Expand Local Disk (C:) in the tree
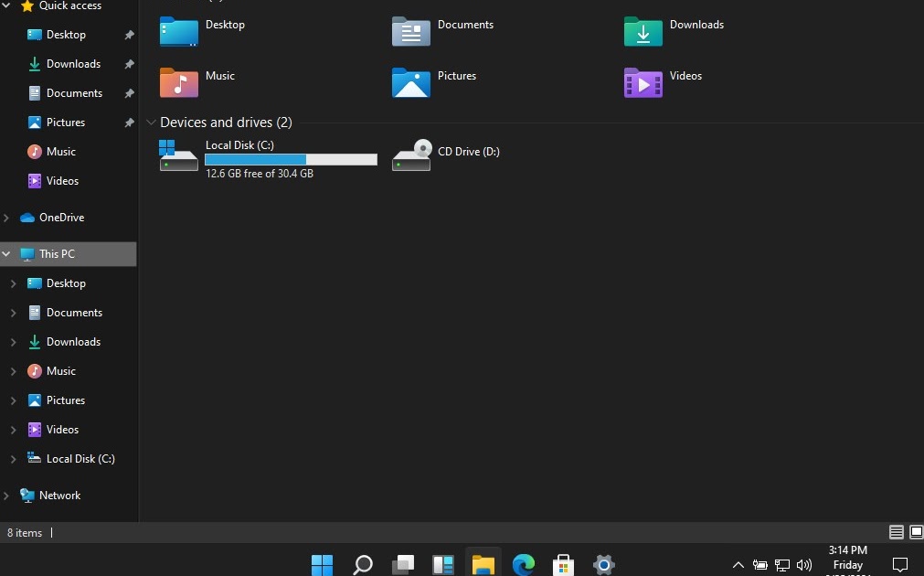The width and height of the screenshot is (924, 576). click(x=14, y=459)
